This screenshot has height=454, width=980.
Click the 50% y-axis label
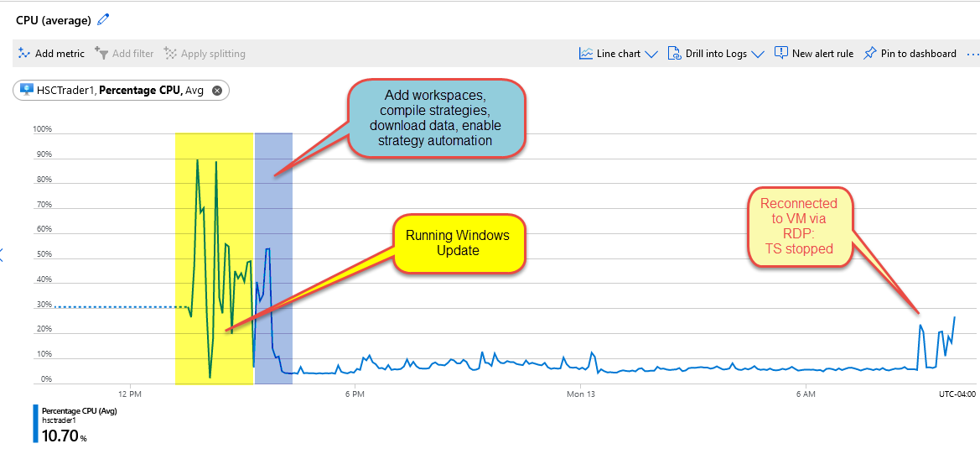point(45,254)
